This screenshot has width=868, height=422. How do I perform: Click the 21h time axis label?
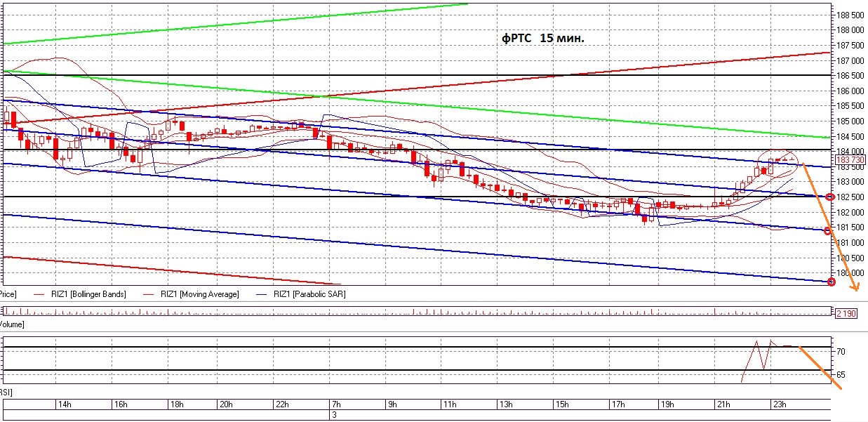[x=723, y=404]
